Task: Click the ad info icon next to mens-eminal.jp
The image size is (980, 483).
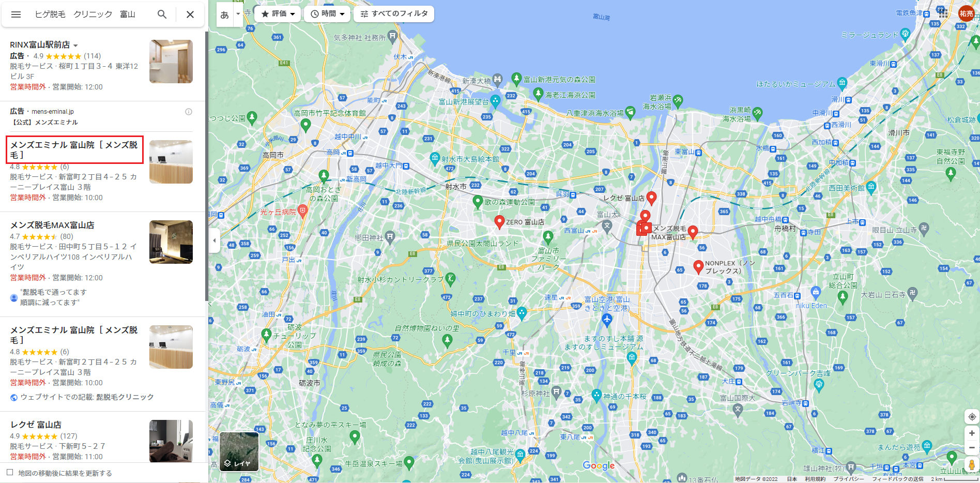Action: point(189,112)
